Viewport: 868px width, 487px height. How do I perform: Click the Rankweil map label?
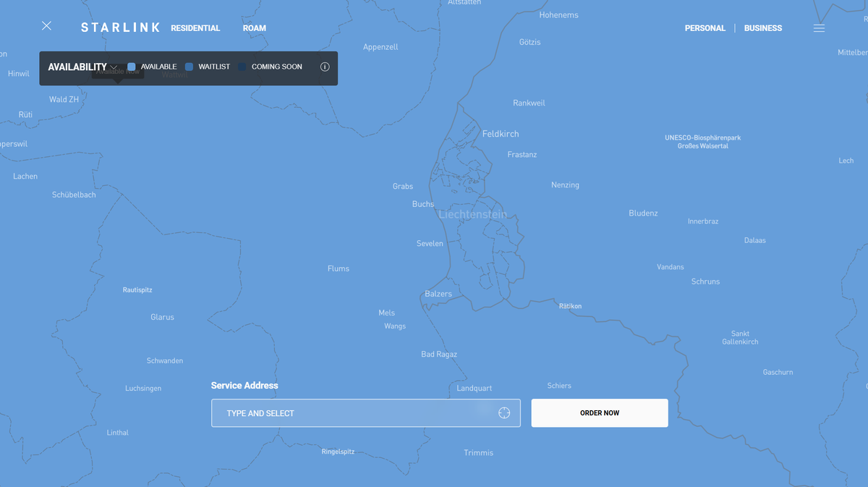(x=529, y=103)
